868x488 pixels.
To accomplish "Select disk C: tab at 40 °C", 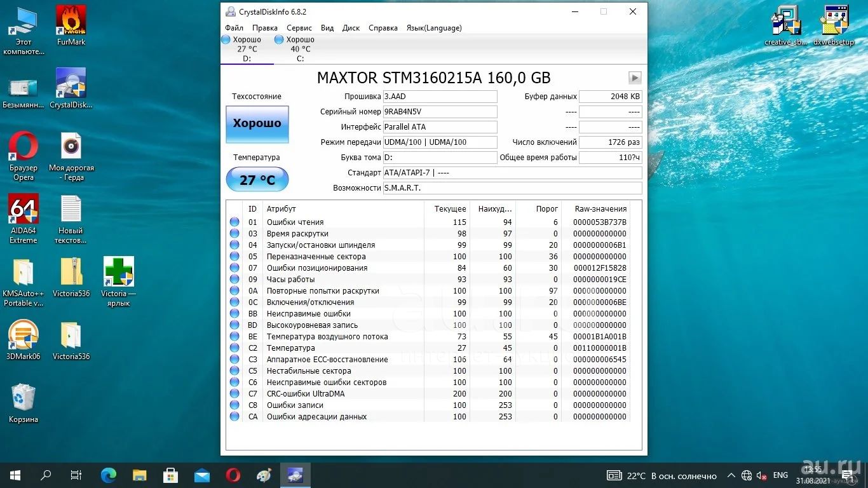I will [x=301, y=49].
